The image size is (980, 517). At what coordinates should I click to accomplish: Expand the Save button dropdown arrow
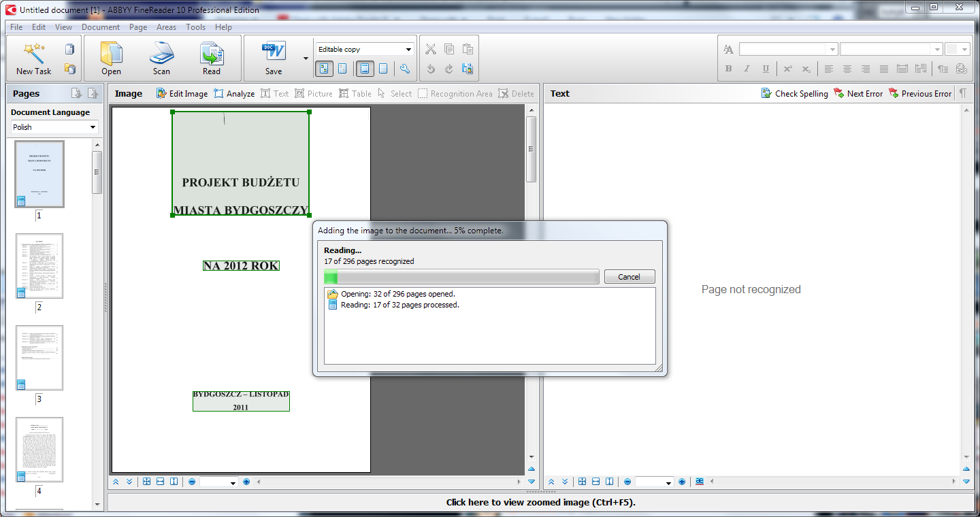click(x=306, y=59)
